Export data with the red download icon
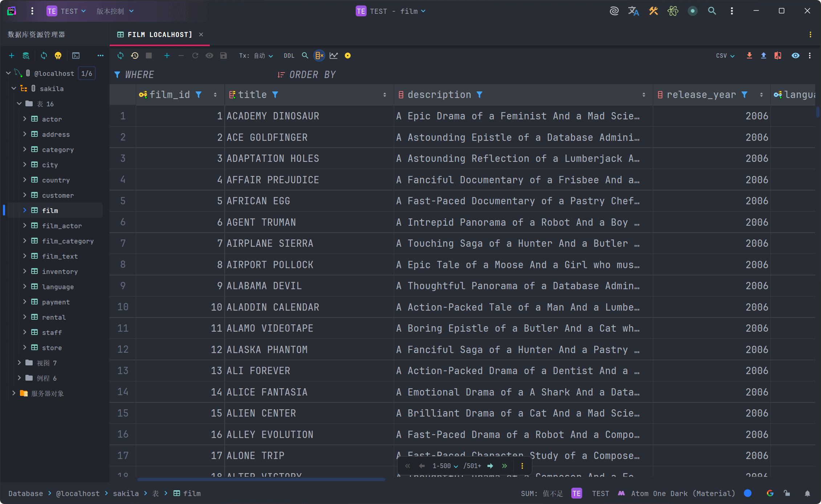The image size is (821, 504). coord(749,56)
